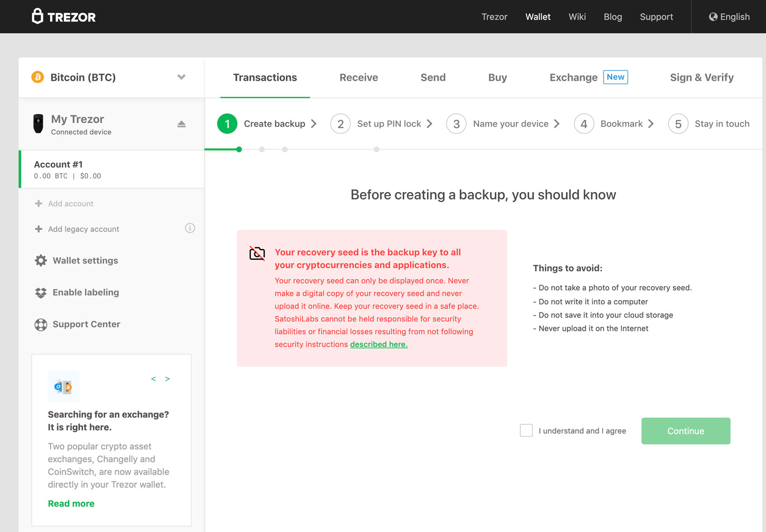766x532 pixels.
Task: Click the last grey progress dot
Action: pos(376,150)
